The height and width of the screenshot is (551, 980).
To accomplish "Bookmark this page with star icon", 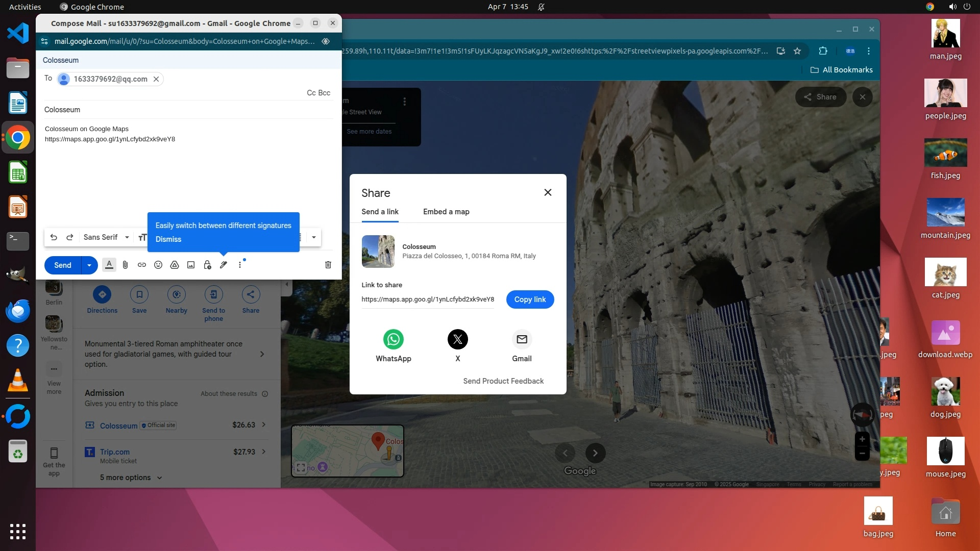I will click(x=797, y=51).
